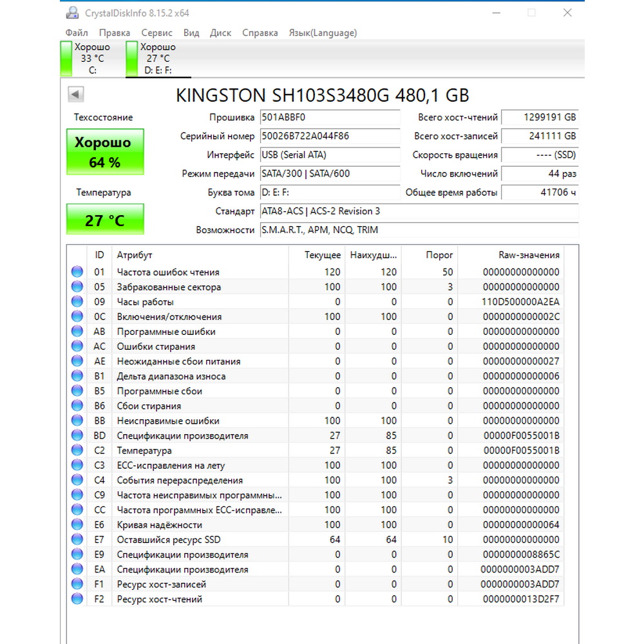Click the Raw-значения column header
644x644 pixels.
[x=511, y=254]
